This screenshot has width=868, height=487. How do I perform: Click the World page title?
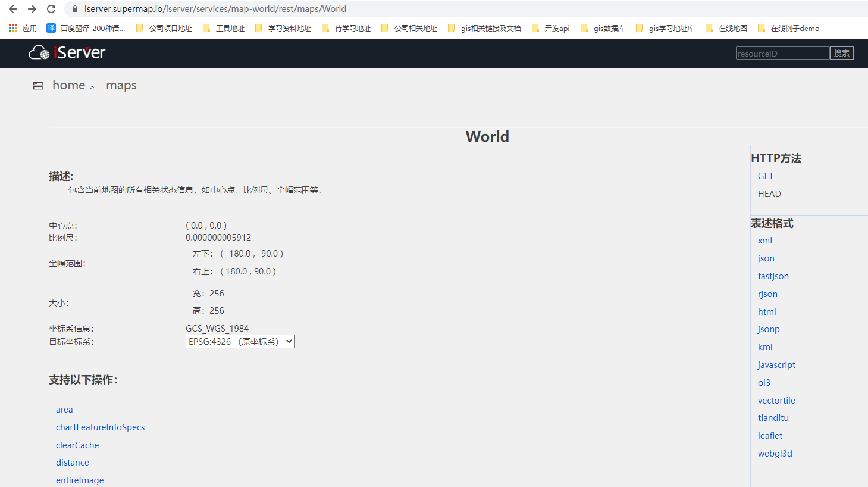click(x=487, y=136)
